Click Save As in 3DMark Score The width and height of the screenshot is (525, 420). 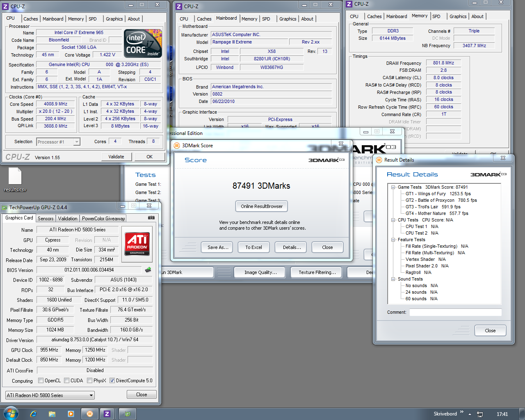(x=218, y=247)
